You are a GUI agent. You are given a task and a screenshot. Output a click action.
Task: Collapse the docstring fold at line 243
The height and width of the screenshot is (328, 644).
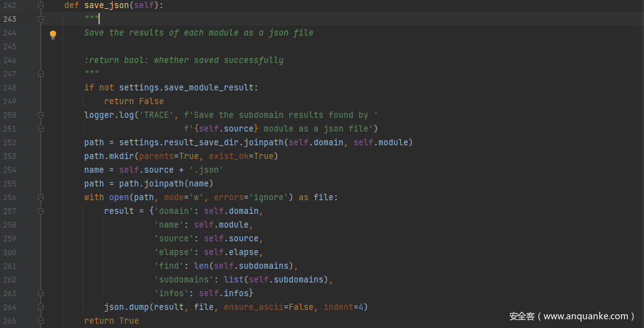tap(41, 19)
